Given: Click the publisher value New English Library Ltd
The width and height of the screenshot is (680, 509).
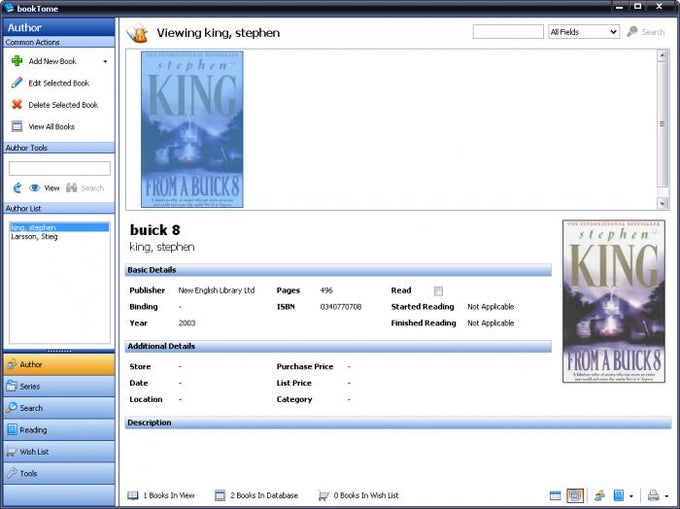Looking at the screenshot, I should click(x=216, y=290).
